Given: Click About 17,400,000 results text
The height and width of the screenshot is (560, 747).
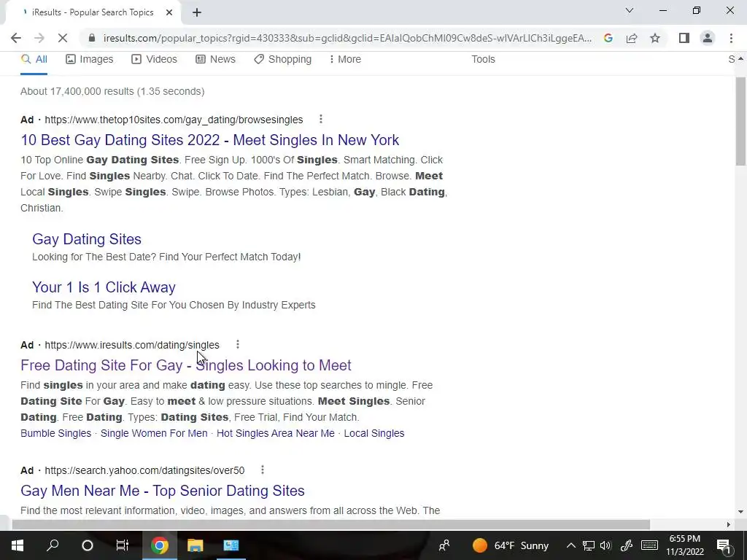Looking at the screenshot, I should pos(112,91).
